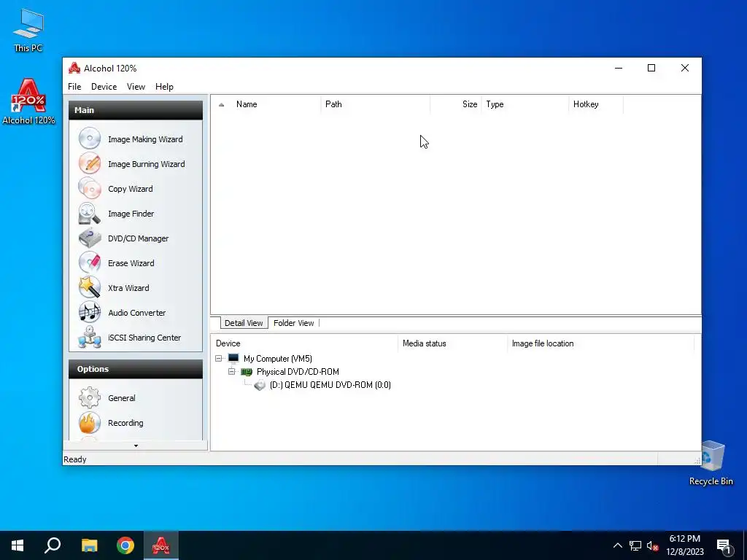The height and width of the screenshot is (560, 747).
Task: Open File Explorer from the taskbar
Action: point(89,545)
